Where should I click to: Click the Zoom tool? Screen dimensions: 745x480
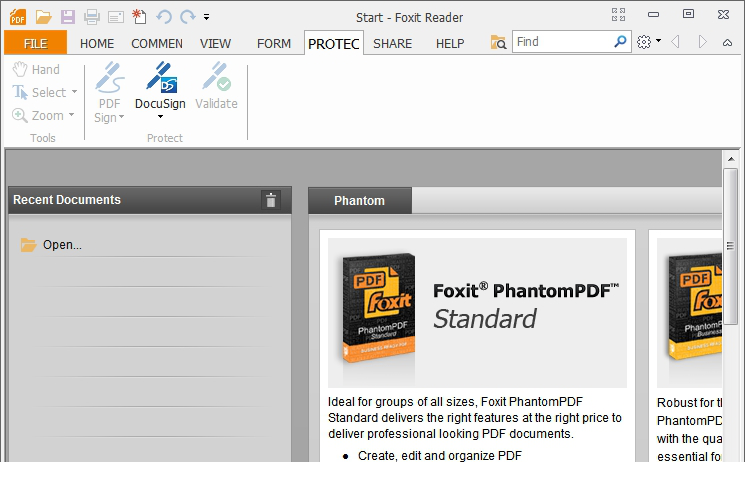click(x=38, y=115)
